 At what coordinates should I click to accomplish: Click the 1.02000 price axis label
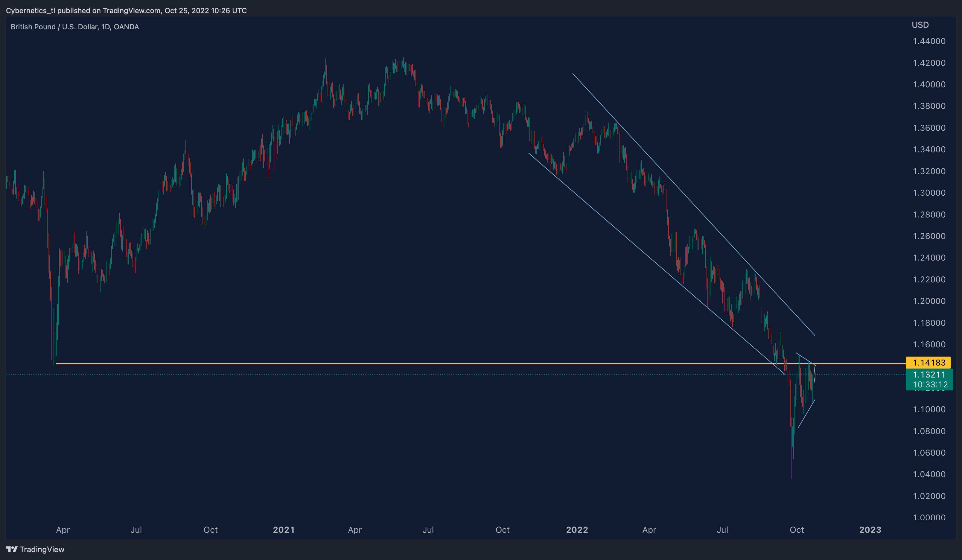tap(929, 496)
